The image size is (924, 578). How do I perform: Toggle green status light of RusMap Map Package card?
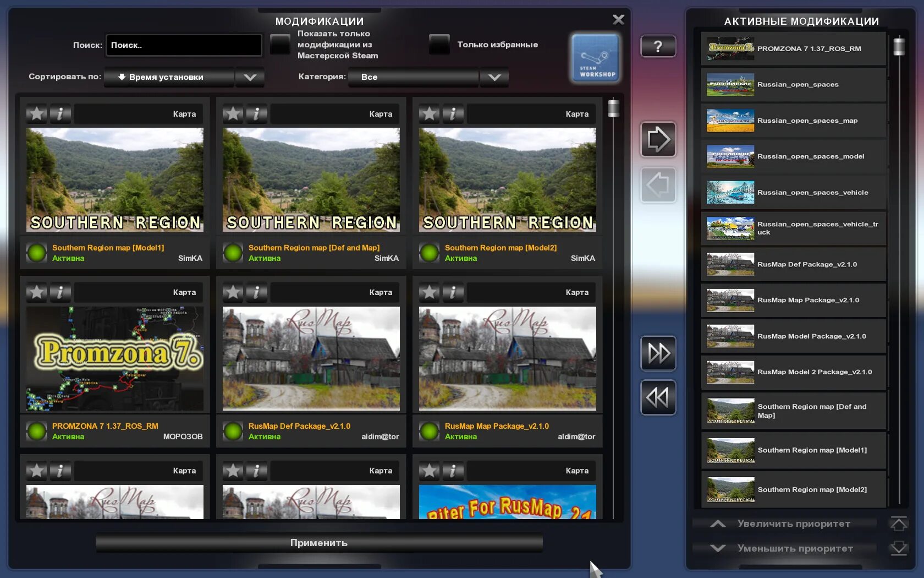(x=430, y=431)
